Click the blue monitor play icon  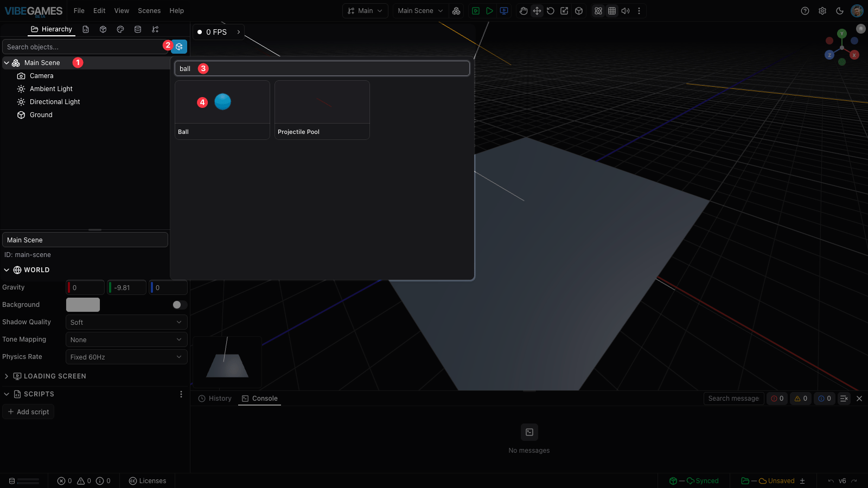coord(504,11)
